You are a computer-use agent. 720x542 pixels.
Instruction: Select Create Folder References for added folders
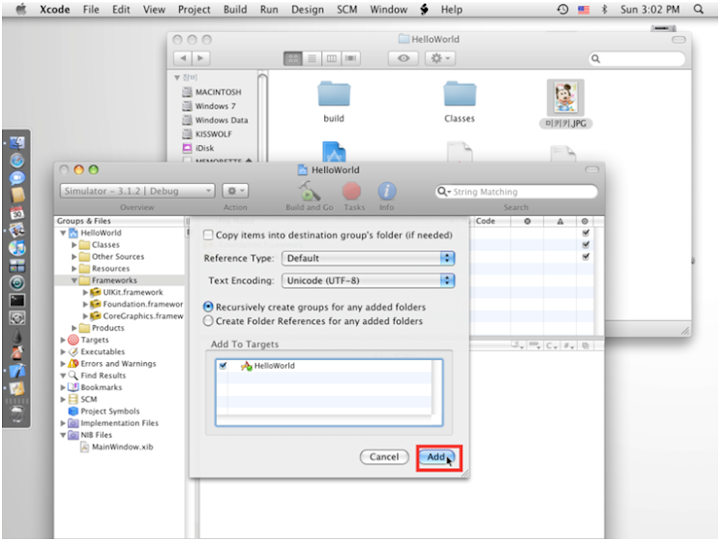(208, 321)
